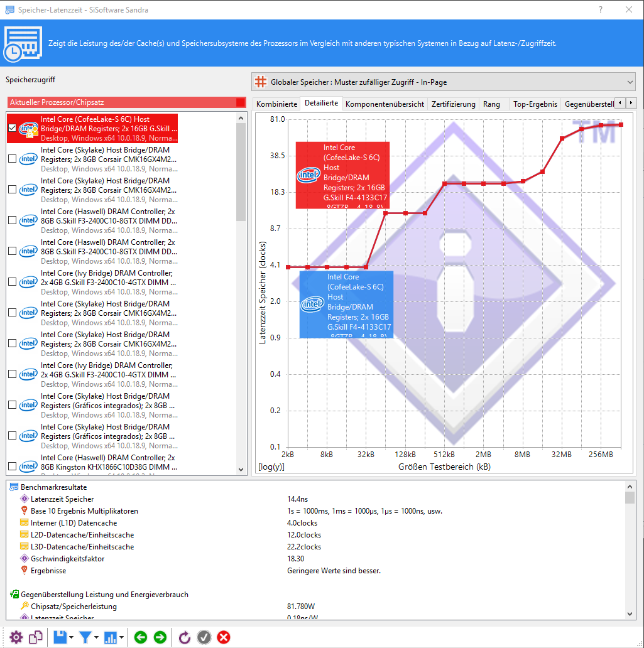Image resolution: width=644 pixels, height=648 pixels.
Task: Open the dropdown arrow next to the chart icon
Action: pos(122,638)
